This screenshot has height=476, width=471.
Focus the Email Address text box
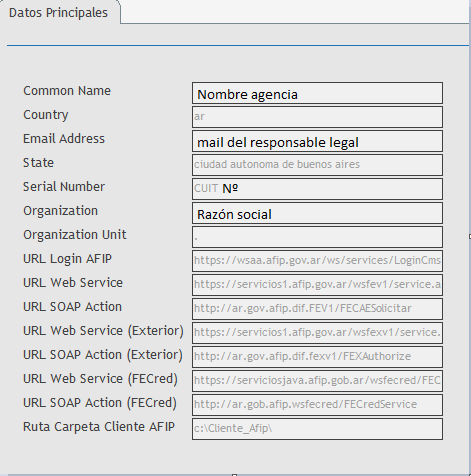317,141
